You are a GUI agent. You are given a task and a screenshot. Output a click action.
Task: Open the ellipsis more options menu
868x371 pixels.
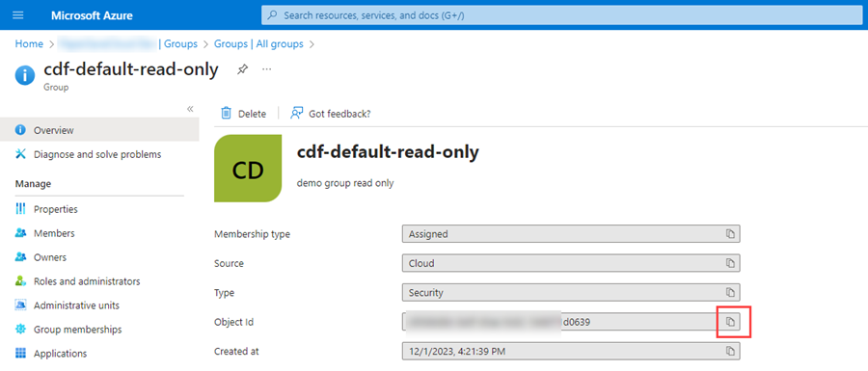267,69
